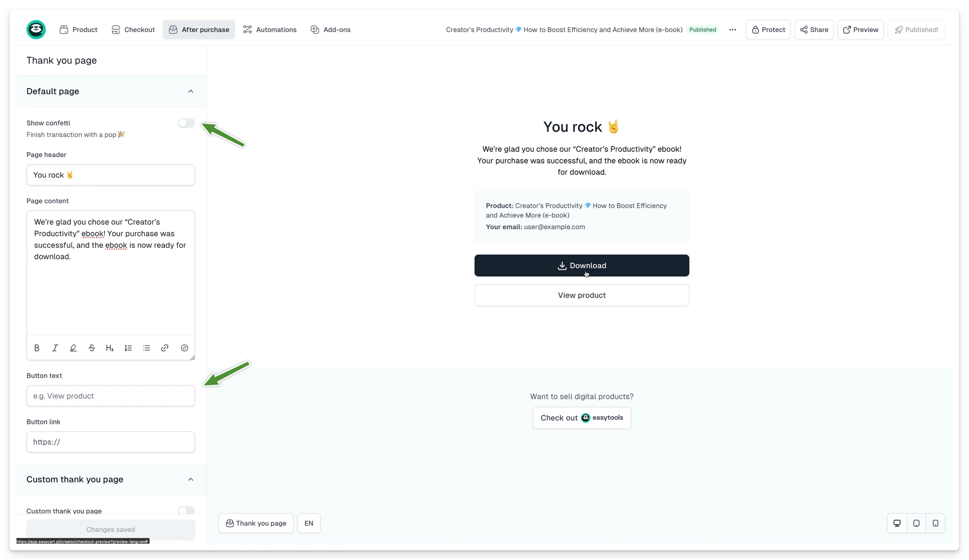This screenshot has height=560, width=969.
Task: Select the strikethrough formatting icon
Action: tap(92, 348)
